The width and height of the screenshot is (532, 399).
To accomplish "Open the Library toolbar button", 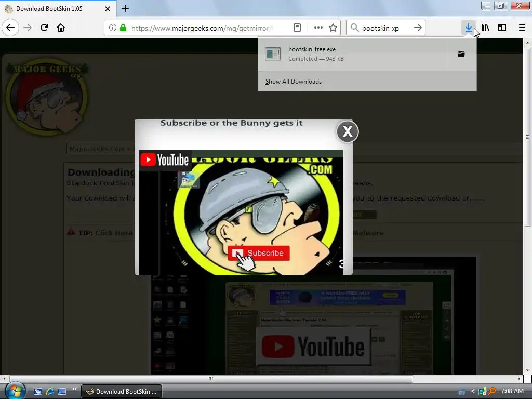I will pyautogui.click(x=486, y=28).
